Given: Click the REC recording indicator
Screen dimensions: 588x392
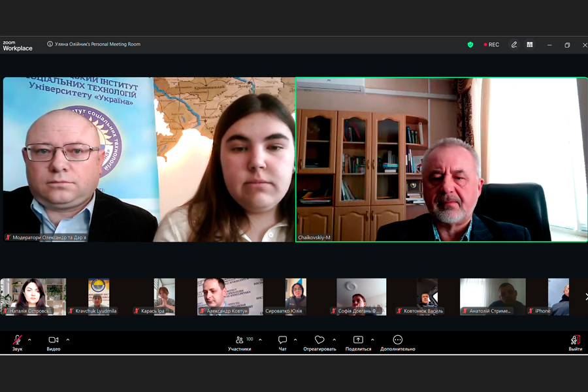Looking at the screenshot, I should coord(491,44).
